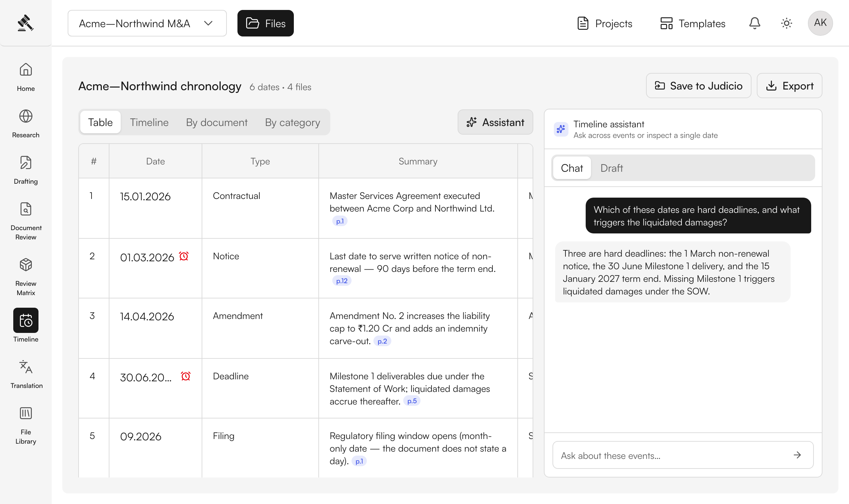
Task: Open the p.5 page citation
Action: coord(412,401)
